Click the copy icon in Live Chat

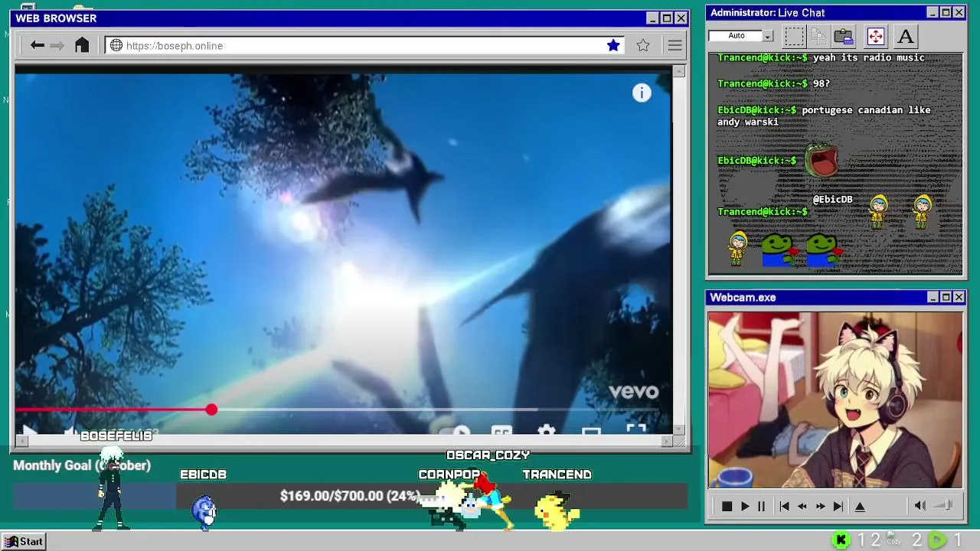[818, 36]
